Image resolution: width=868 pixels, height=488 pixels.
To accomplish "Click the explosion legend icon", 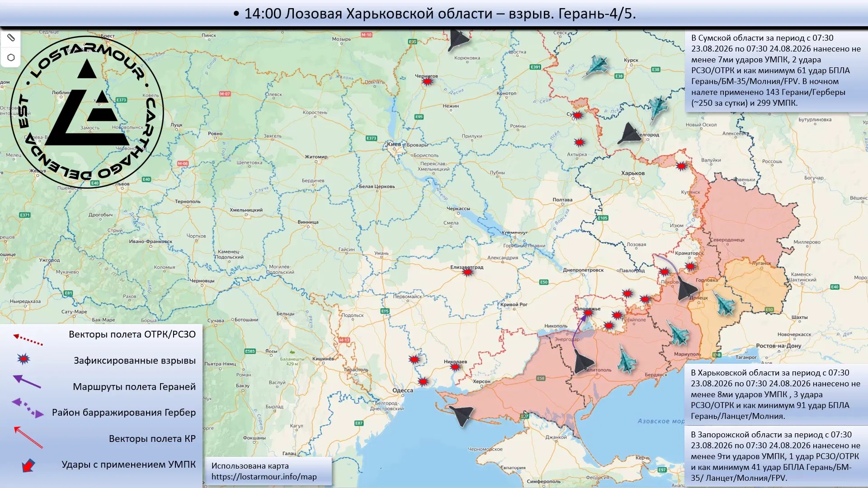I will point(24,359).
